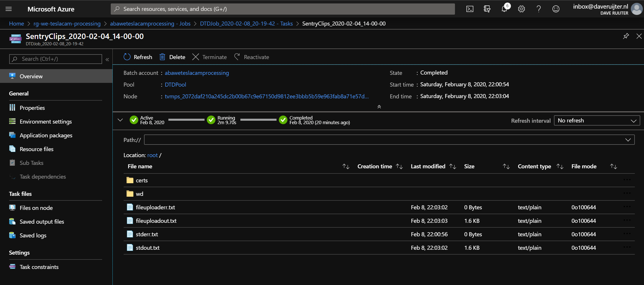This screenshot has height=285, width=644.
Task: Open the notifications bell
Action: point(504,9)
